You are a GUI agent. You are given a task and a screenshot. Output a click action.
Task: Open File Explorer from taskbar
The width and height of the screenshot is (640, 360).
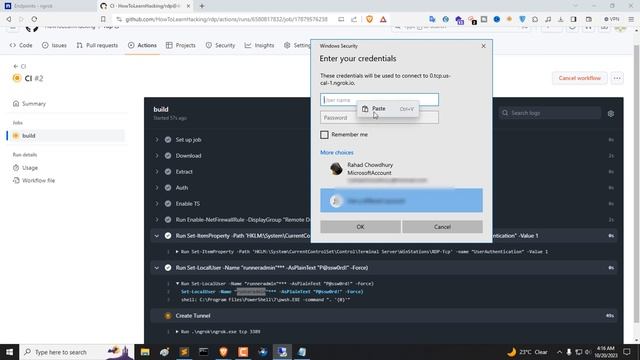(x=145, y=352)
